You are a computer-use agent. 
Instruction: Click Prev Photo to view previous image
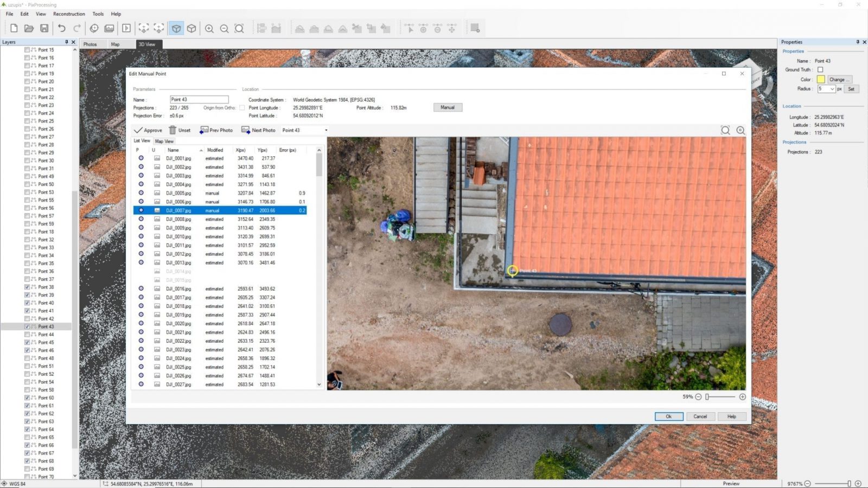[x=216, y=130]
